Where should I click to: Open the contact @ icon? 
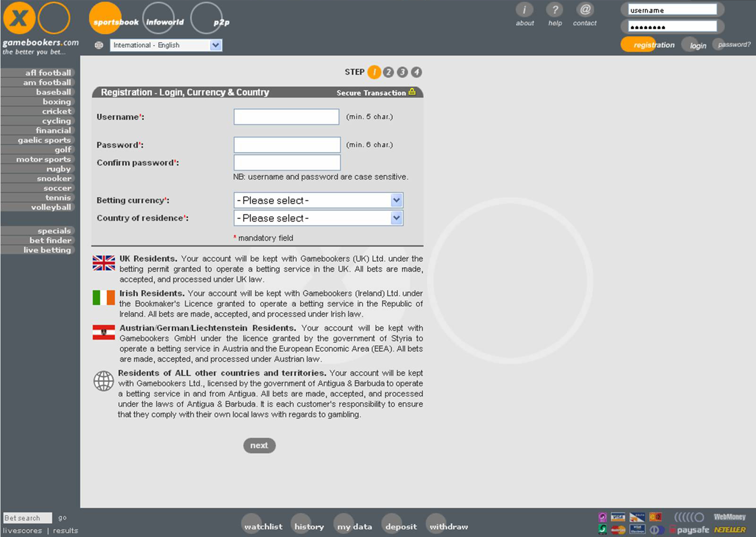[585, 10]
